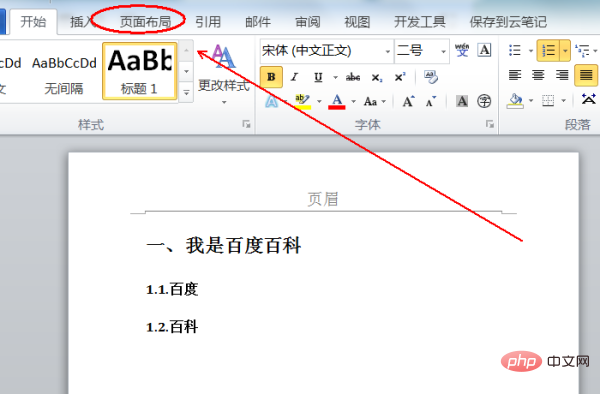Screen dimensions: 600x394
Task: Click the Shading paint bucket icon
Action: tap(515, 101)
